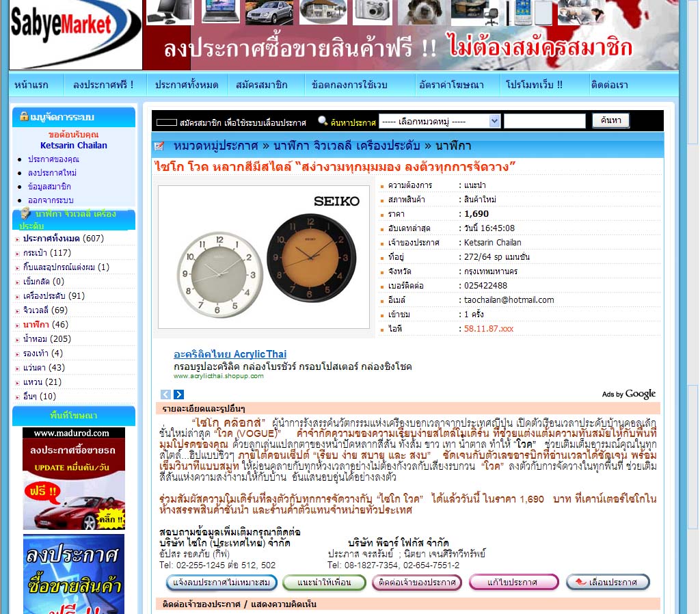Open ประกาศทั้งหมด in the navigation bar

(x=187, y=85)
